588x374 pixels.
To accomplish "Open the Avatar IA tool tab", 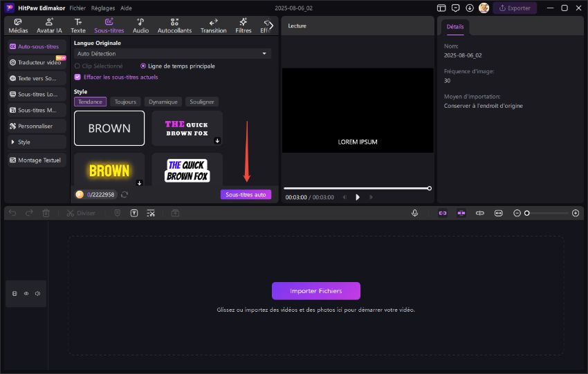I will coord(49,26).
